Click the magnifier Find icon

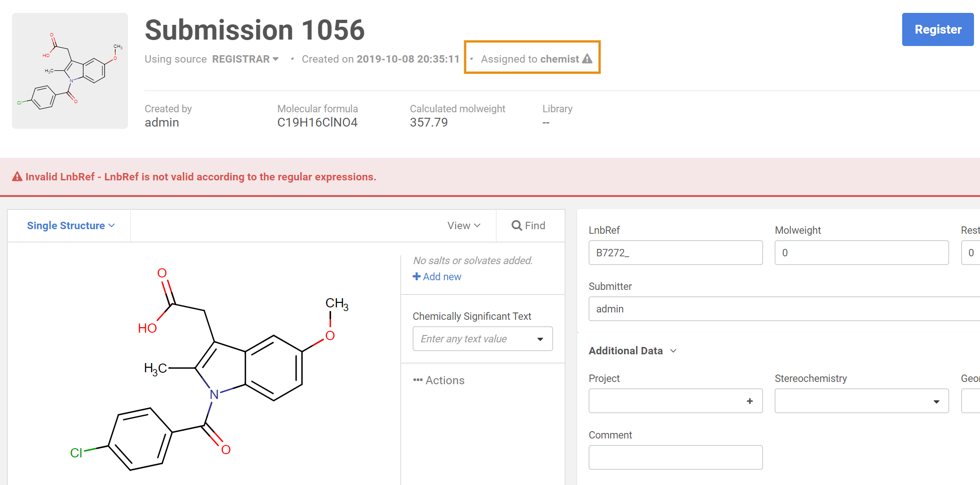point(517,225)
